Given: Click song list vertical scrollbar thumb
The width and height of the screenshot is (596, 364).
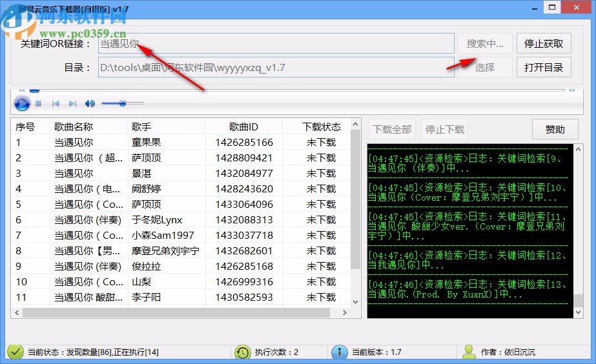Looking at the screenshot, I should [x=355, y=199].
